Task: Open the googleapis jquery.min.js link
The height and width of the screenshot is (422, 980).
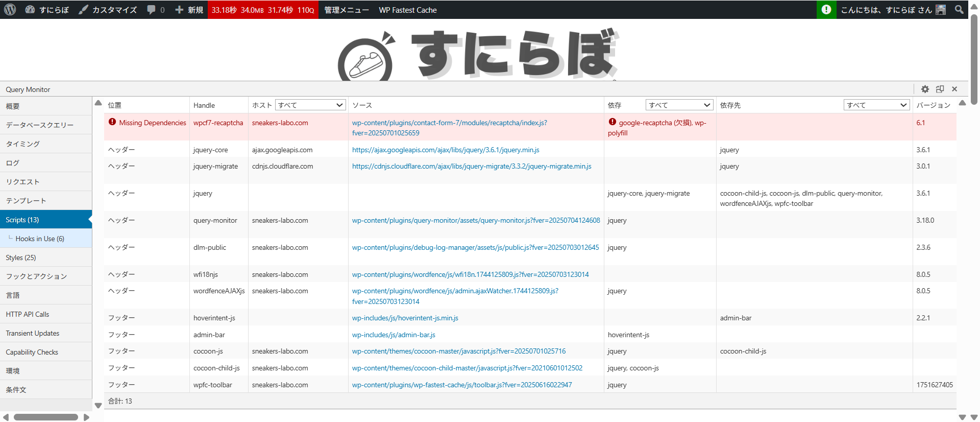Action: click(446, 150)
